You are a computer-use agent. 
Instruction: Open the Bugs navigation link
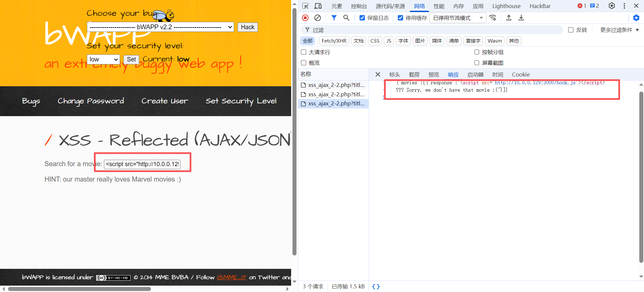[31, 101]
